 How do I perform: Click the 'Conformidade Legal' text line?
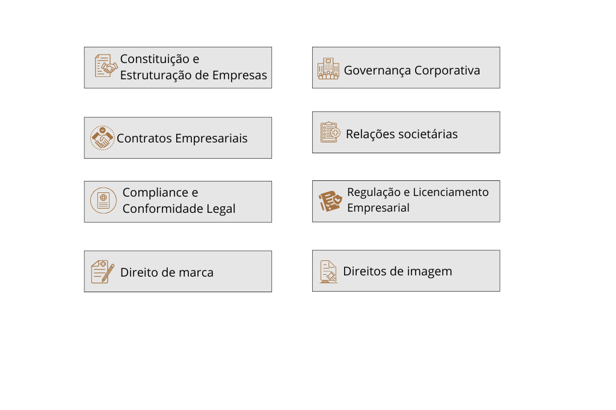(179, 209)
